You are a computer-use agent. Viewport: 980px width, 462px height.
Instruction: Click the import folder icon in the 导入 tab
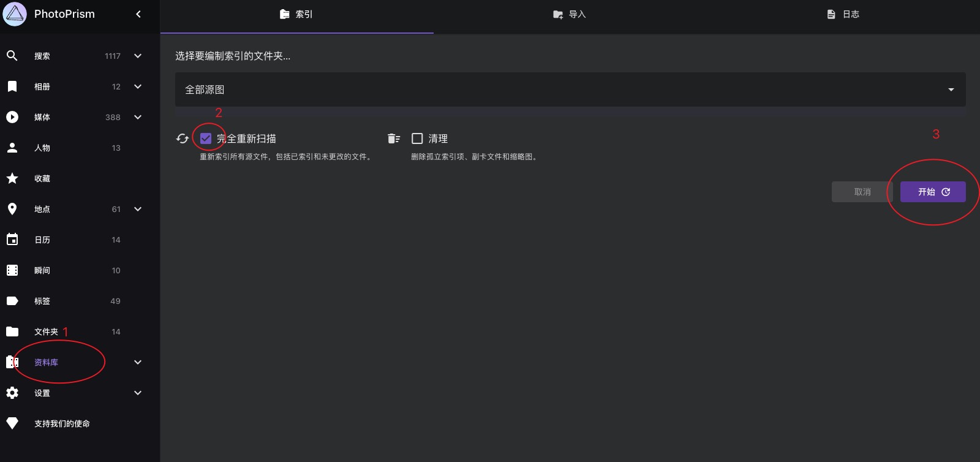pyautogui.click(x=558, y=14)
